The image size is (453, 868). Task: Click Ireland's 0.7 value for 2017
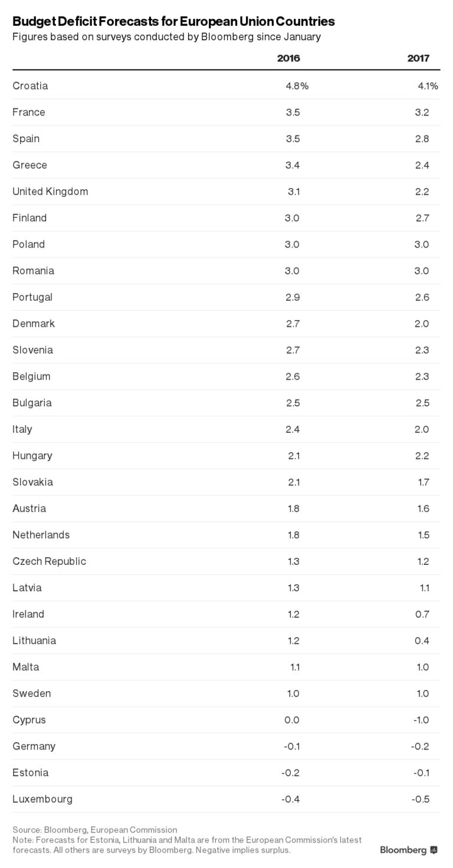click(422, 614)
